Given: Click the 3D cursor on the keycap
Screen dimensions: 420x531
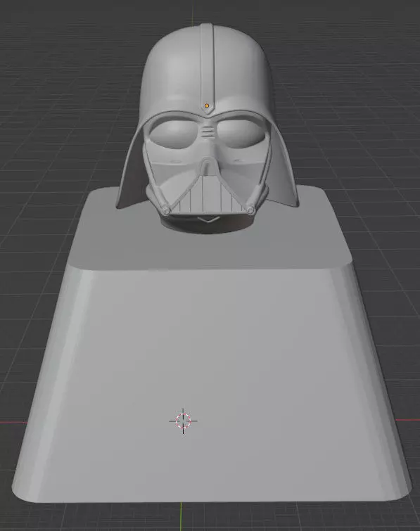Looking at the screenshot, I should [183, 421].
